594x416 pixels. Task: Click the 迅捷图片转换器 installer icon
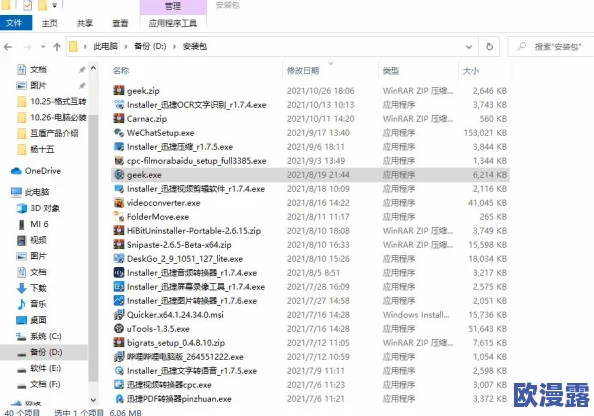pyautogui.click(x=119, y=301)
